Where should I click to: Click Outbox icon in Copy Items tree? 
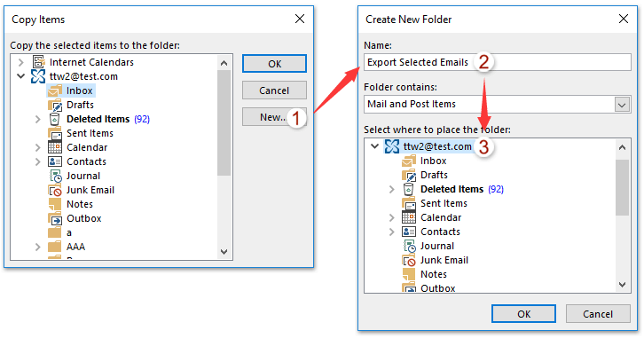tap(55, 218)
